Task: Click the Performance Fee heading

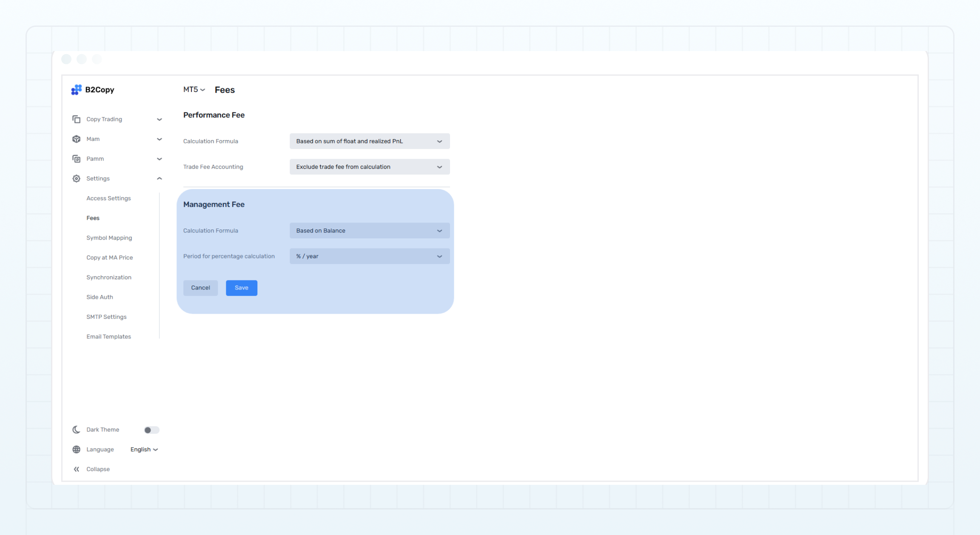Action: [214, 115]
